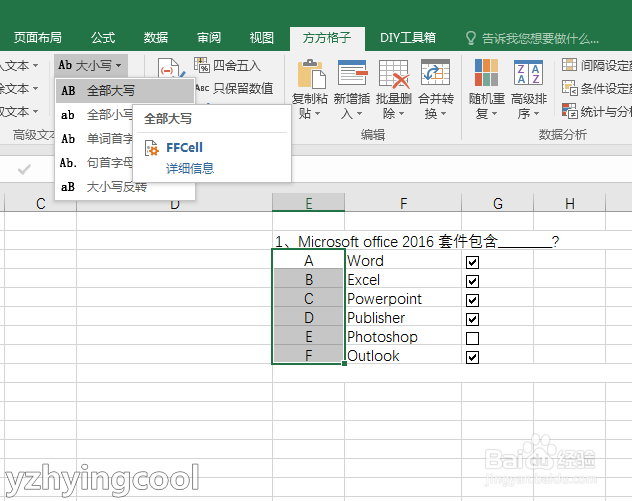Open the 详细信息 link in tooltip
The width and height of the screenshot is (632, 501).
tap(190, 168)
